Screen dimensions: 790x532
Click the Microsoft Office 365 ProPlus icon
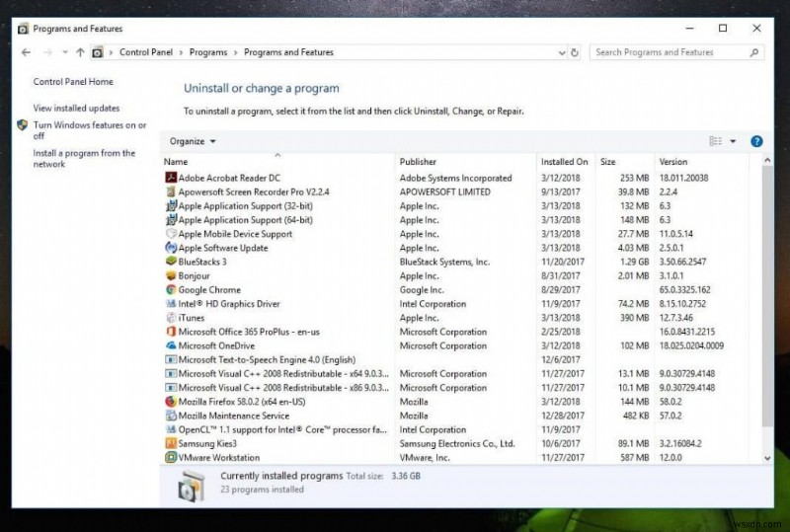coord(171,332)
